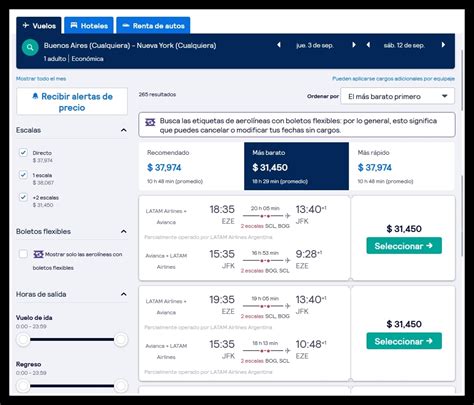Go to previous departure date arrow

pos(279,45)
